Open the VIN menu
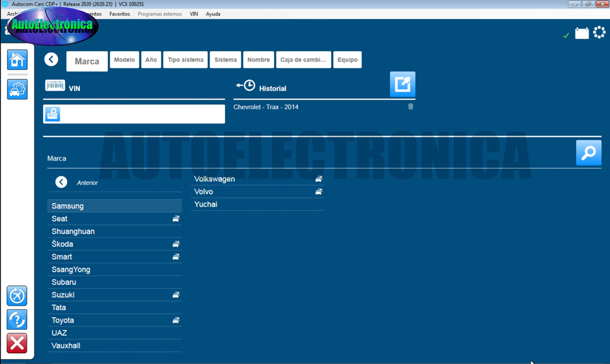Viewport: 610px width, 364px height. pos(194,14)
